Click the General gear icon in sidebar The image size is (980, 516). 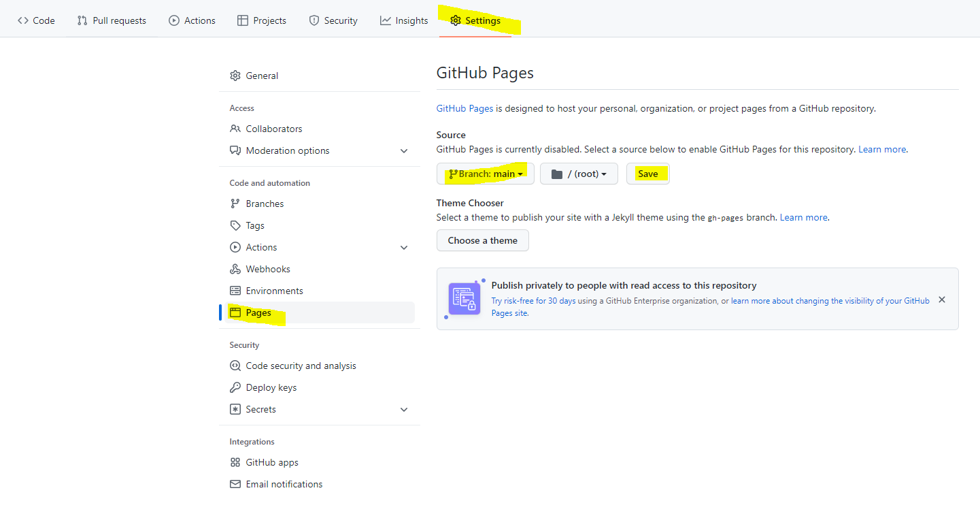tap(235, 76)
